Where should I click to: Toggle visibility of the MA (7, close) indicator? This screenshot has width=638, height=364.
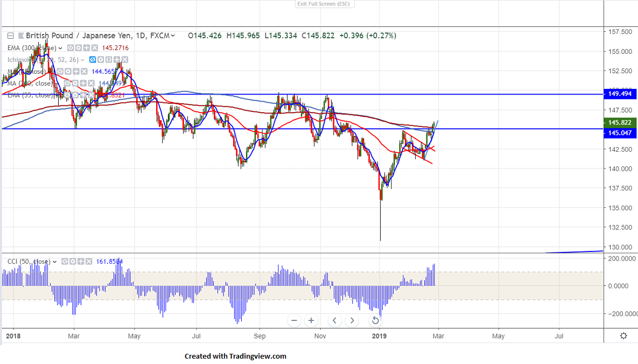(60, 72)
